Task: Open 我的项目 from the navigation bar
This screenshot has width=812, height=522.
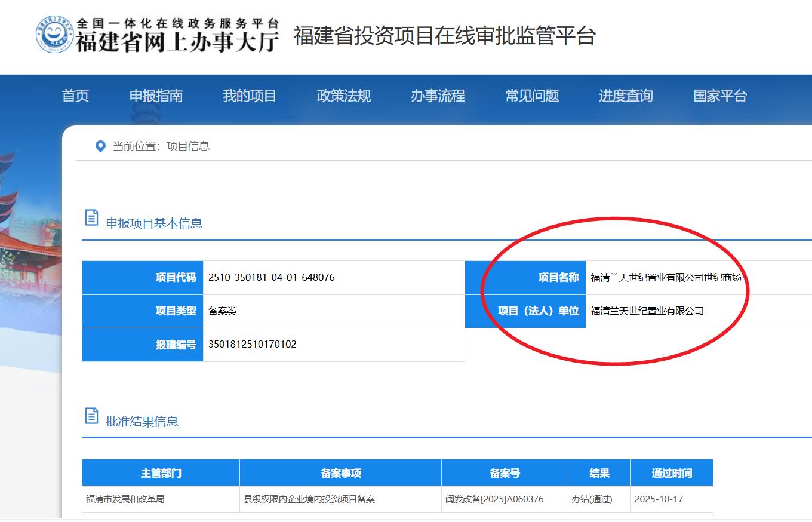Action: click(x=250, y=96)
